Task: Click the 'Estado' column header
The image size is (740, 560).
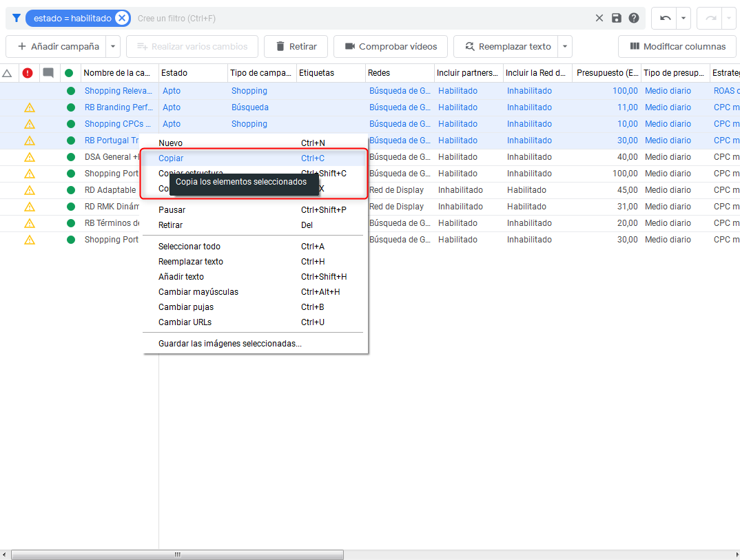Action: click(193, 73)
